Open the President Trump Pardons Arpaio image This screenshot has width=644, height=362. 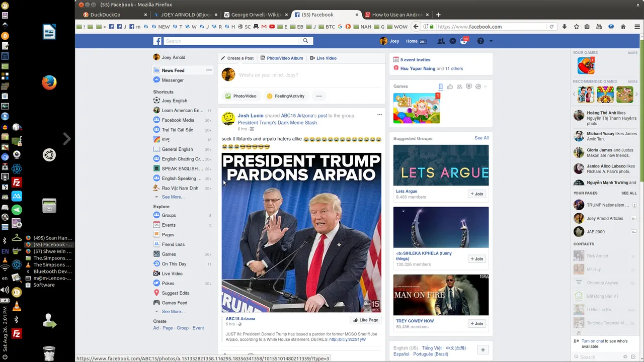tap(301, 233)
